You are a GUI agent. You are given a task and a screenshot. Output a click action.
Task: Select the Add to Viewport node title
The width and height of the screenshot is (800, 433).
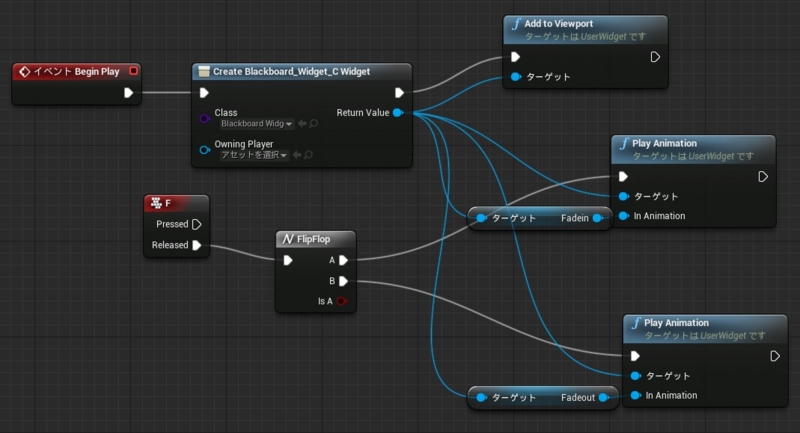click(x=559, y=24)
